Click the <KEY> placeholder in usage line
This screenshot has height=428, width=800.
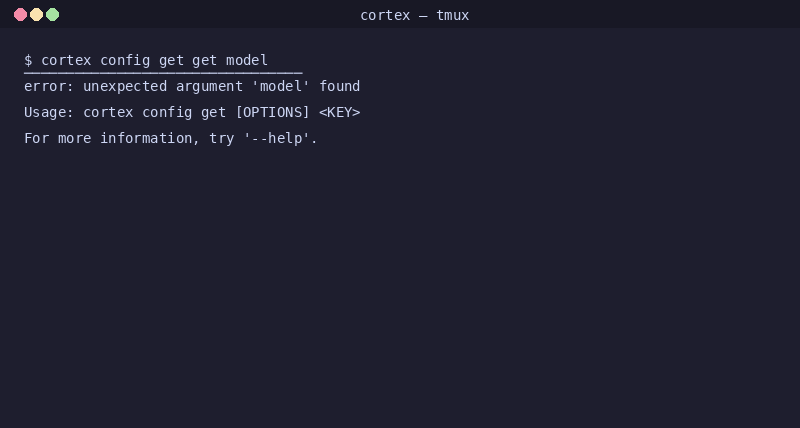pos(340,112)
